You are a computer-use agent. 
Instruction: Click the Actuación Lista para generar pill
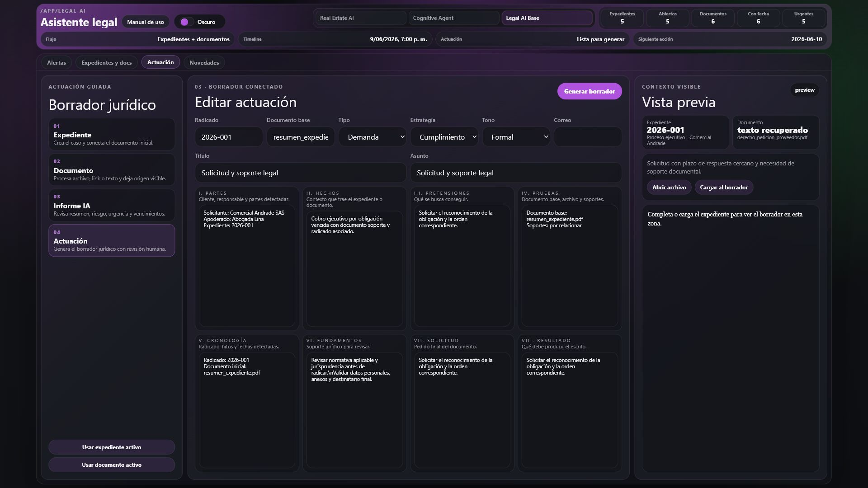[533, 39]
